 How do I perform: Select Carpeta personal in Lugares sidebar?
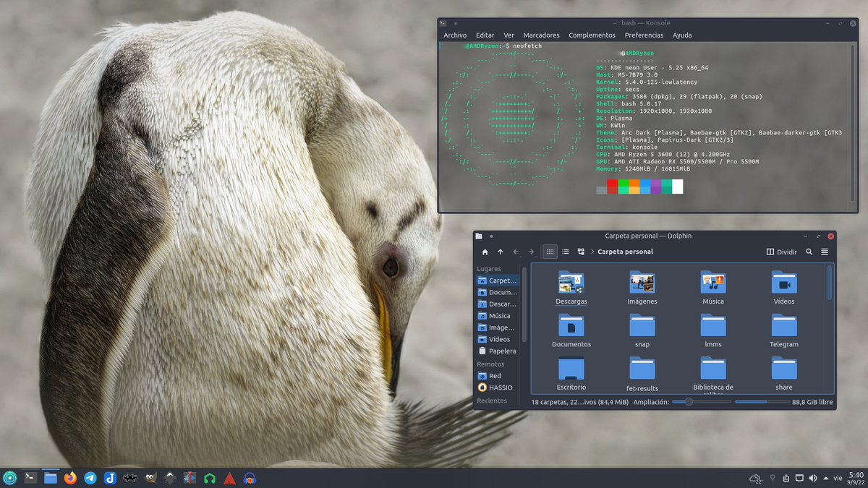click(498, 281)
